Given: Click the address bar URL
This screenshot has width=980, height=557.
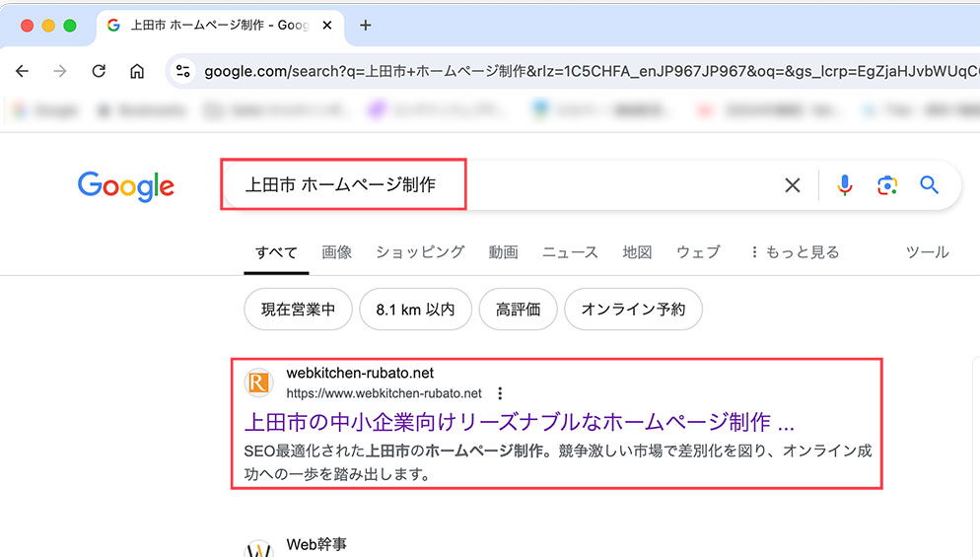Looking at the screenshot, I should pos(591,71).
